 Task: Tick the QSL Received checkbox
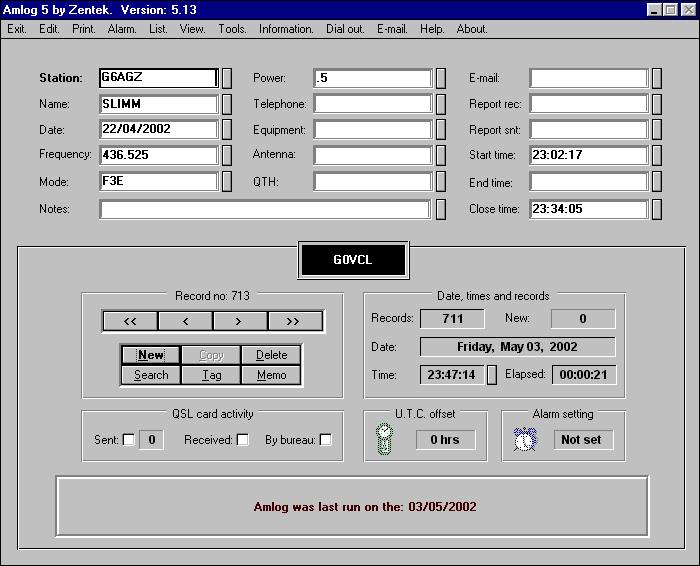(x=243, y=440)
